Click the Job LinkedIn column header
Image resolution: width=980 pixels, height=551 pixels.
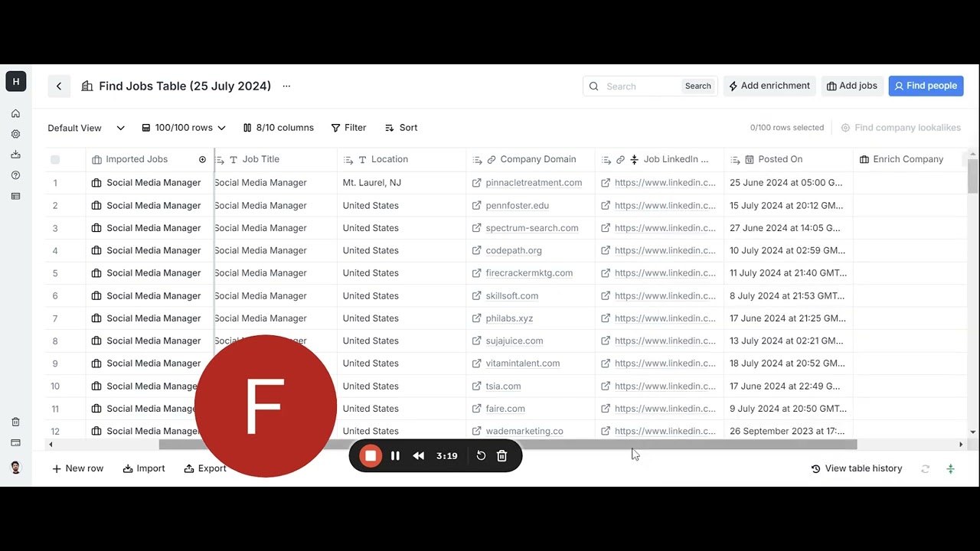pyautogui.click(x=659, y=160)
